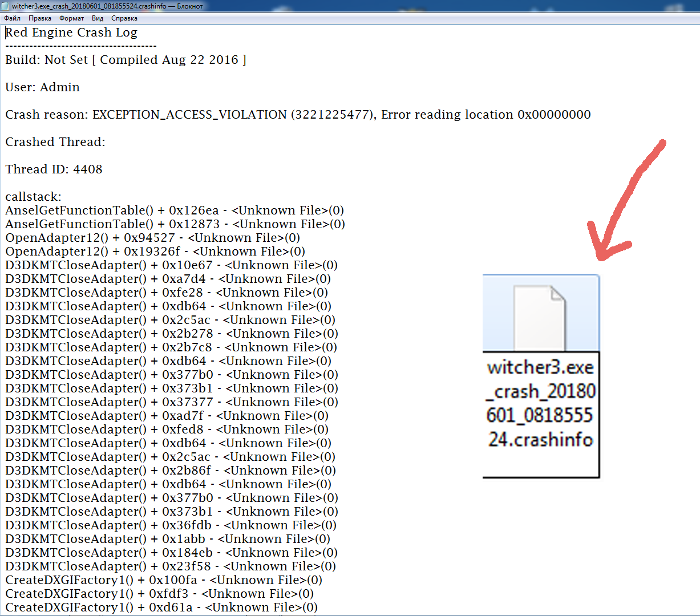
Task: Click the CreateDXGIFactory1() + 0x100fa line
Action: 164,580
